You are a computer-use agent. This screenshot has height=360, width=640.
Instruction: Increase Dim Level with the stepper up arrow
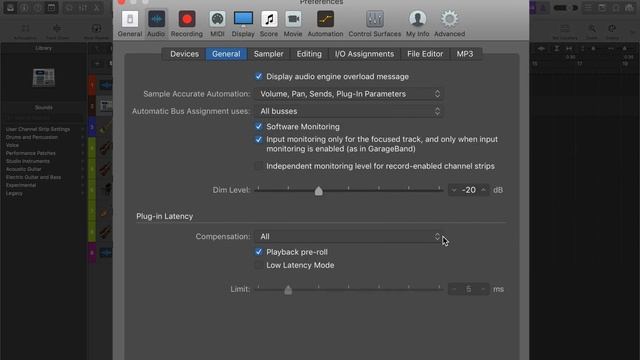[483, 190]
